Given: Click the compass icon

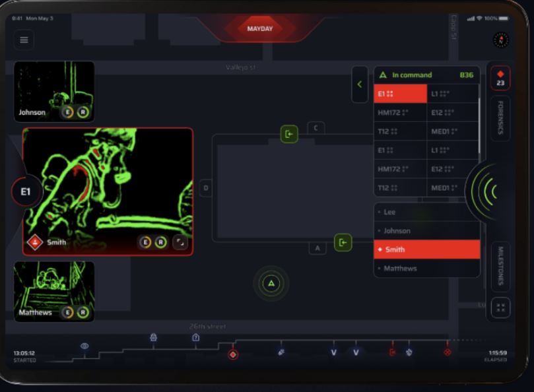Looking at the screenshot, I should coord(501,40).
